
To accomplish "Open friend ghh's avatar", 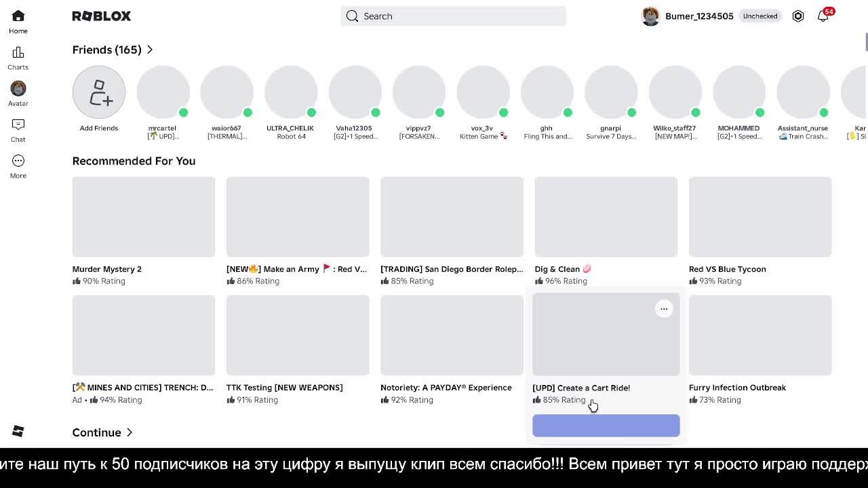I will point(547,93).
